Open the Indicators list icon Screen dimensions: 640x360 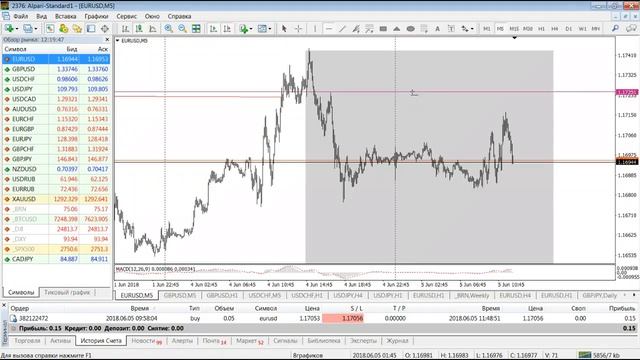coord(244,29)
